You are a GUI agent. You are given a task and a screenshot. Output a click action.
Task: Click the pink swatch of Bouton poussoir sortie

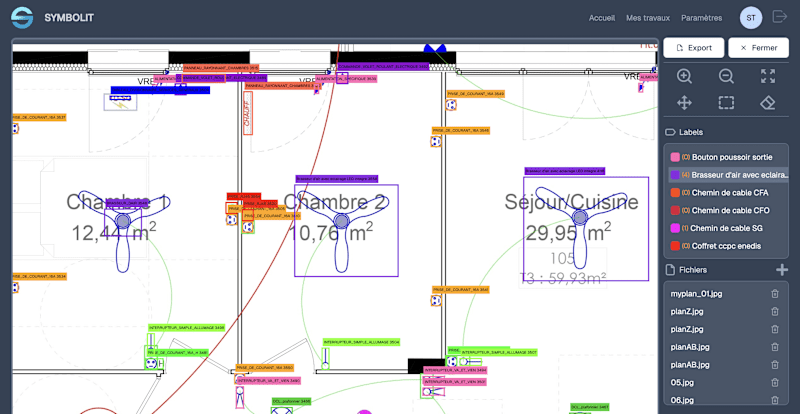coord(675,157)
